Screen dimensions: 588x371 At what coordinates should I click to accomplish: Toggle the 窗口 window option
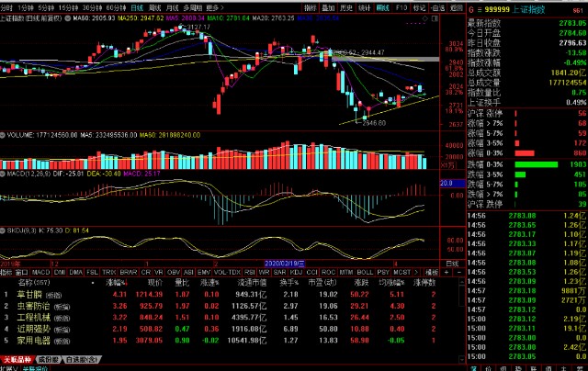pyautogui.click(x=21, y=272)
